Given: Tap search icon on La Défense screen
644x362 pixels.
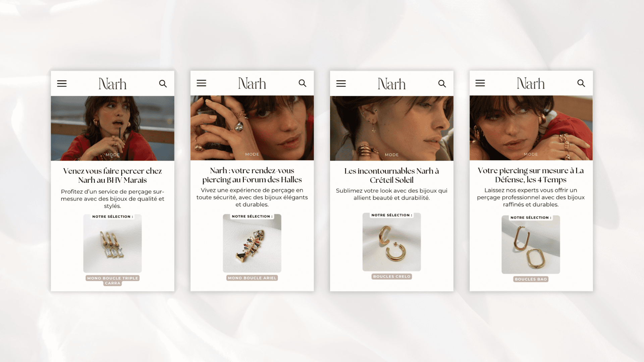Looking at the screenshot, I should [x=581, y=83].
